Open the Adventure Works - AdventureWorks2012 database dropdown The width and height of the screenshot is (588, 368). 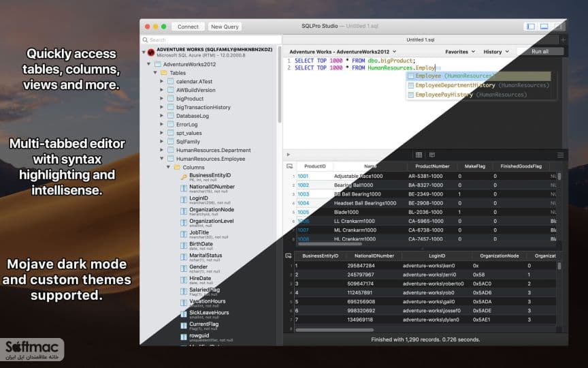tap(343, 51)
